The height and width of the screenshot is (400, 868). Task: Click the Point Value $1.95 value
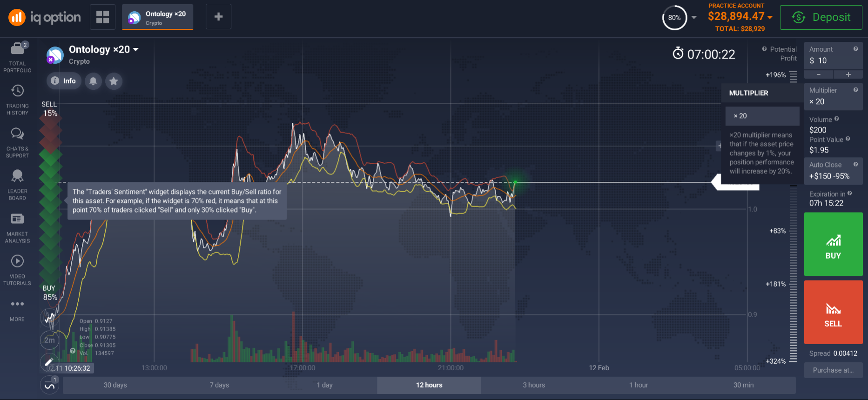pos(819,150)
